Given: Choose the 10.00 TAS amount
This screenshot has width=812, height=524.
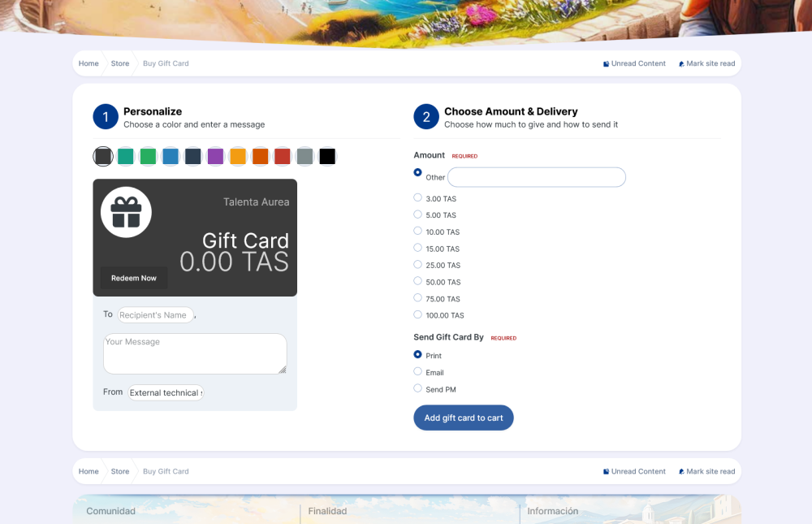Looking at the screenshot, I should tap(418, 231).
